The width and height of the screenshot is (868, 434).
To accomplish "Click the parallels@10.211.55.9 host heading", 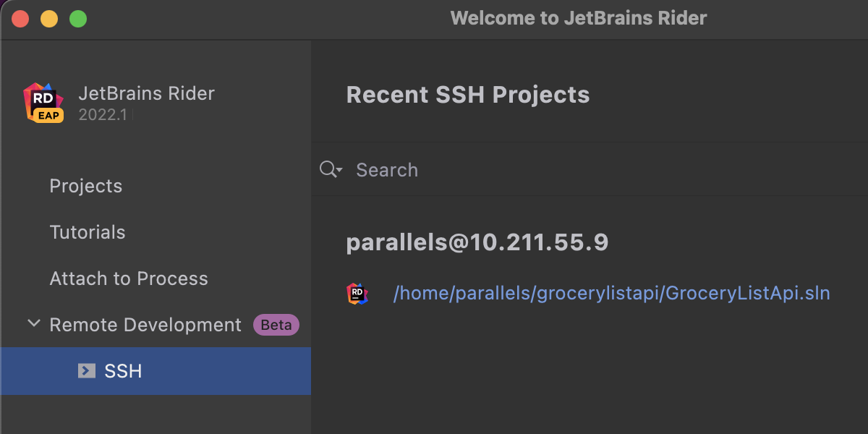I will coord(477,243).
